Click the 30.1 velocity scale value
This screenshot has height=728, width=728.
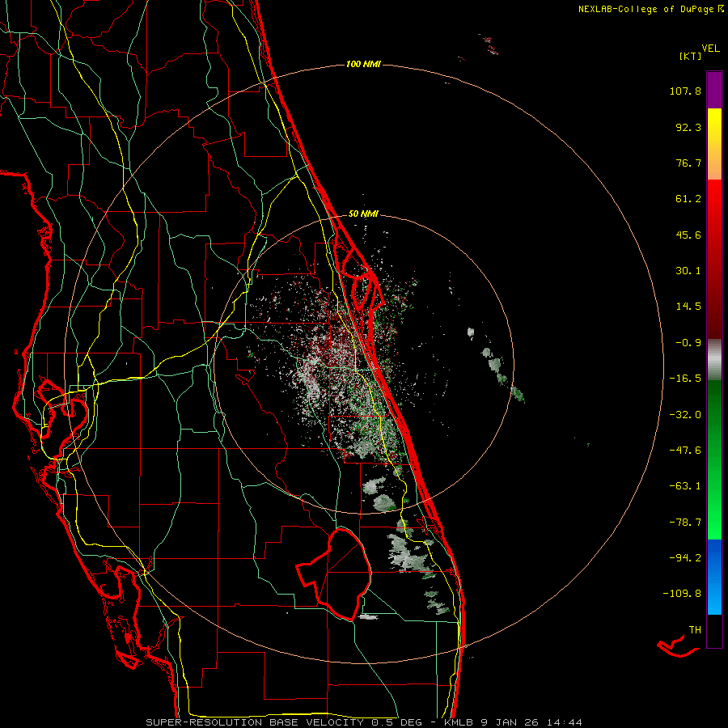click(x=688, y=271)
